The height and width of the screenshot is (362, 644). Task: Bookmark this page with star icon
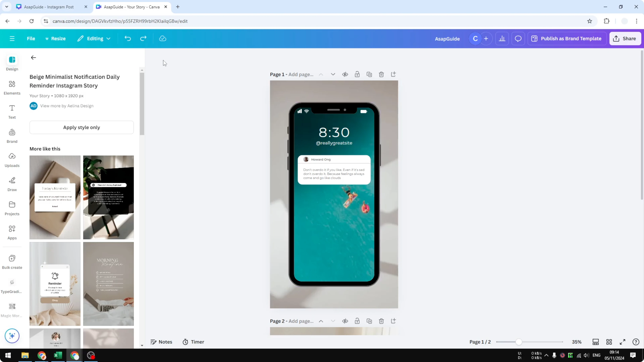click(x=590, y=21)
